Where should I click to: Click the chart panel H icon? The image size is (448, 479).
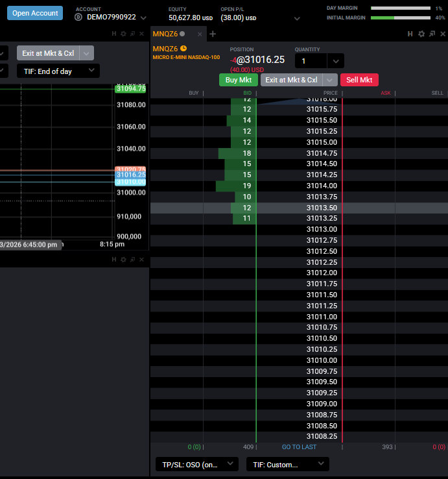pyautogui.click(x=114, y=34)
